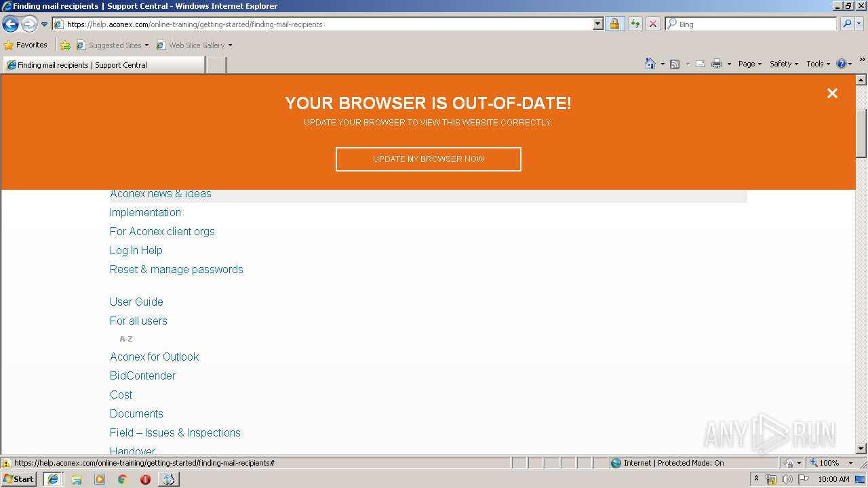The height and width of the screenshot is (488, 868).
Task: Click the Add to Favorites bar icon
Action: [x=65, y=45]
